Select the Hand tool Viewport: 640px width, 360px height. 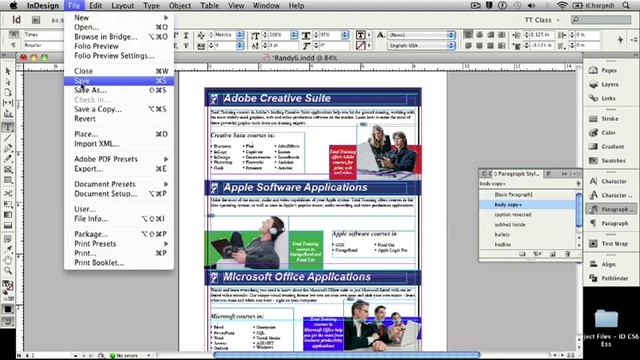point(8,260)
